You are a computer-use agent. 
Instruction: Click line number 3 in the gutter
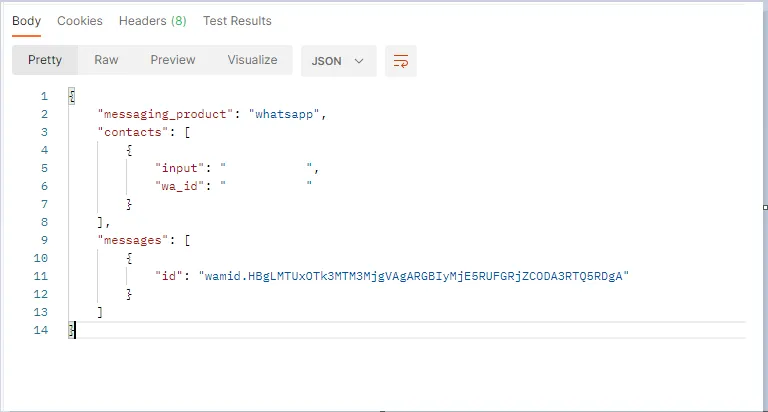coord(43,132)
